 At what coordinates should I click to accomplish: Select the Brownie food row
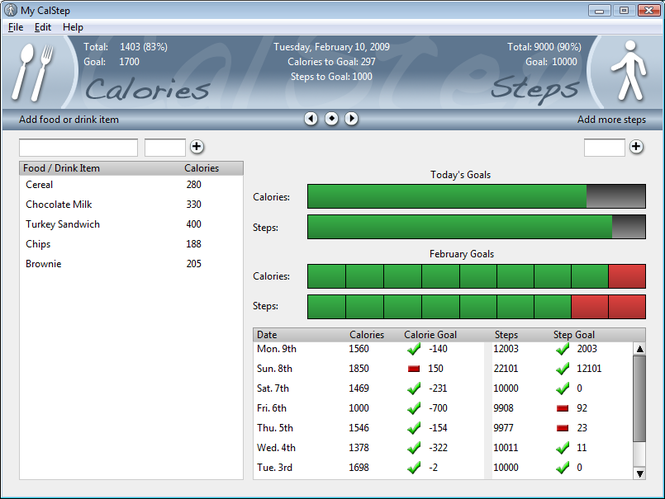pos(131,264)
